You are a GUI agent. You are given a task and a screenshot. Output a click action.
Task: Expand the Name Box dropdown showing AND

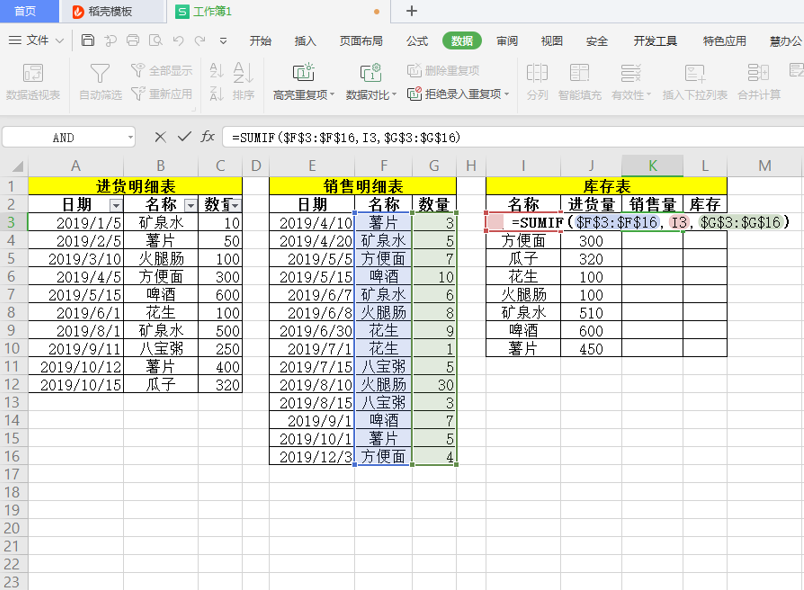[130, 137]
